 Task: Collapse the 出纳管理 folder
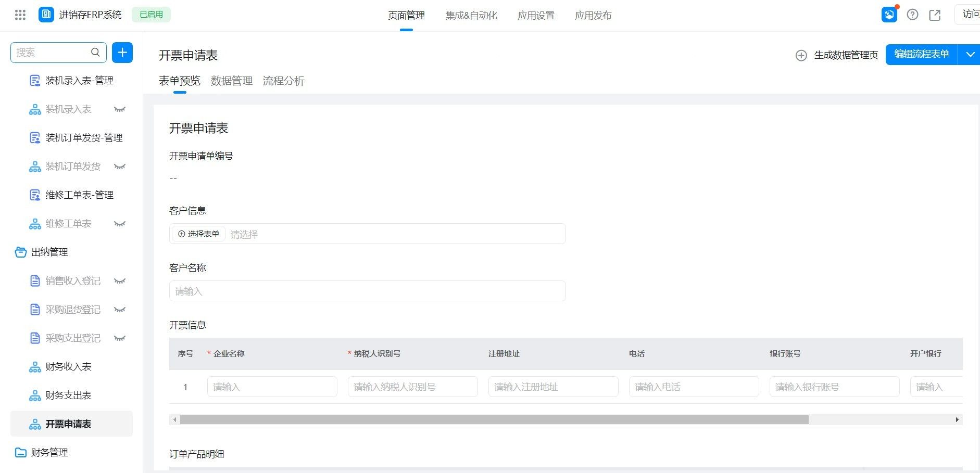pos(21,252)
